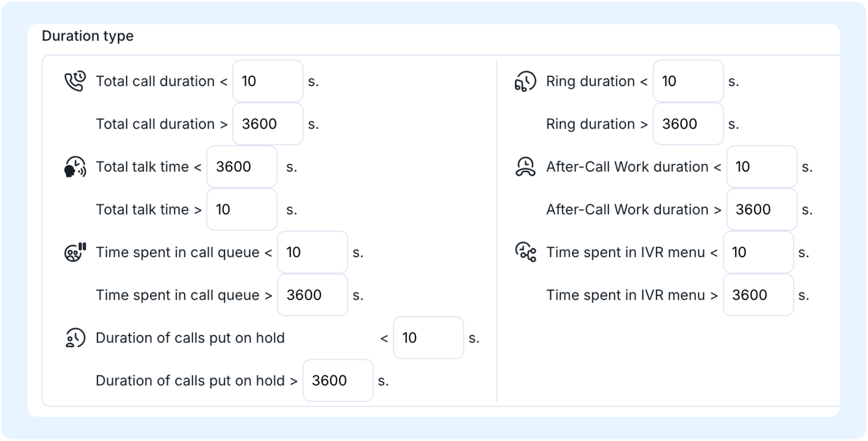Click Total talk time greater-than input showing 10
Viewport: 868px width, 441px height.
tap(242, 209)
